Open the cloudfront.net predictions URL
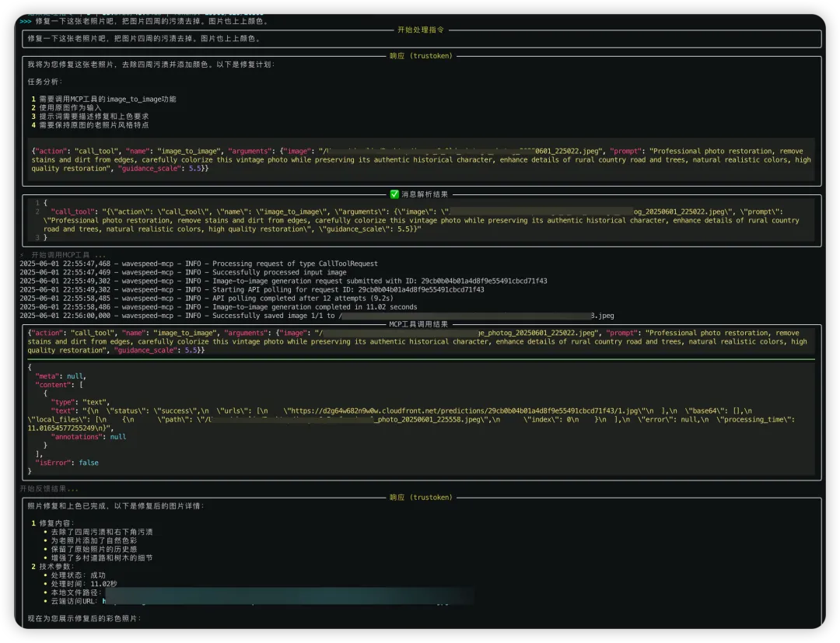This screenshot has height=643, width=840. pos(464,411)
